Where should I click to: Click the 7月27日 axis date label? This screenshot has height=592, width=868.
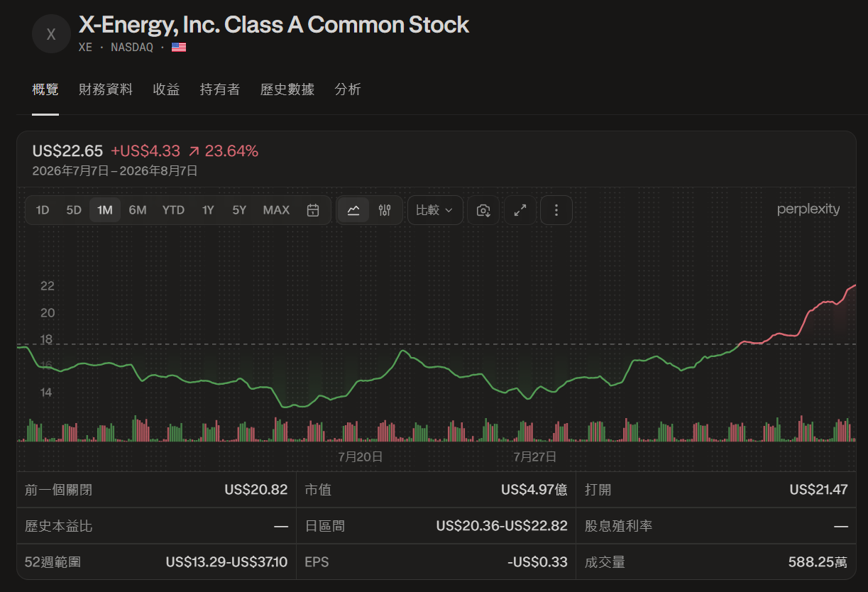point(535,456)
